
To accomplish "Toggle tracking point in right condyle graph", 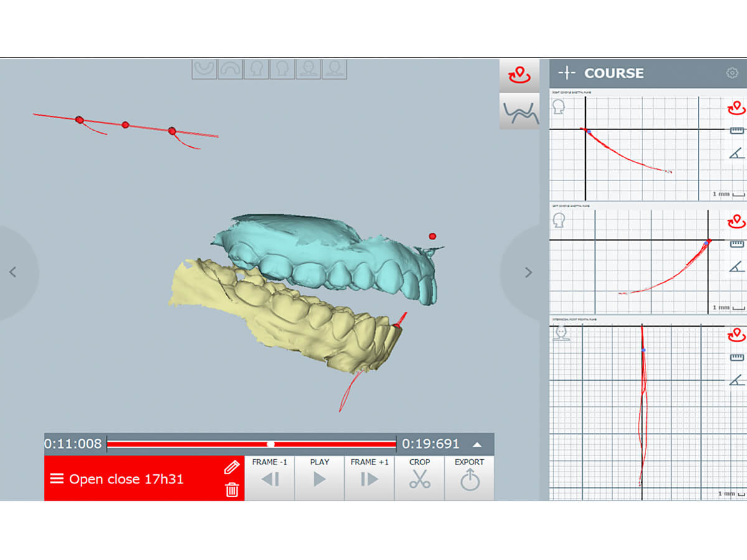I will (736, 108).
